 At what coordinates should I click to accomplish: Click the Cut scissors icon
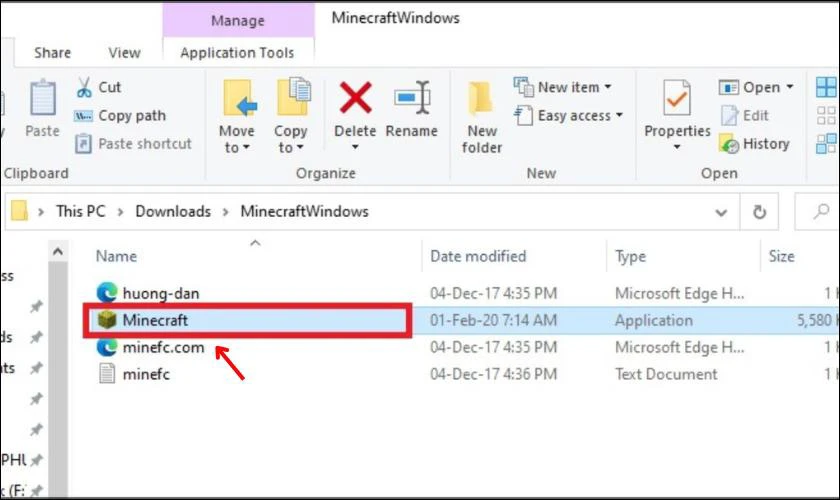(84, 87)
